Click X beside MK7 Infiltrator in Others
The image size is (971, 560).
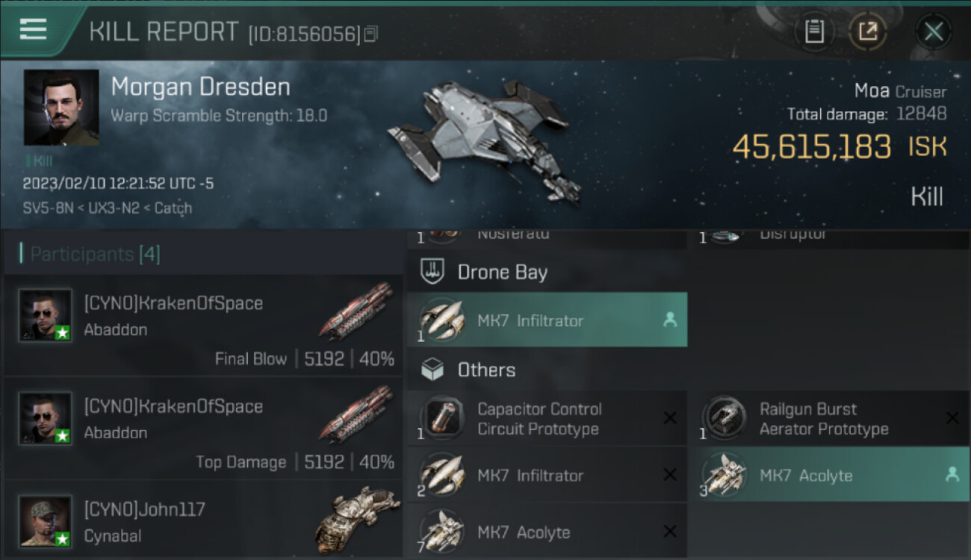coord(670,475)
